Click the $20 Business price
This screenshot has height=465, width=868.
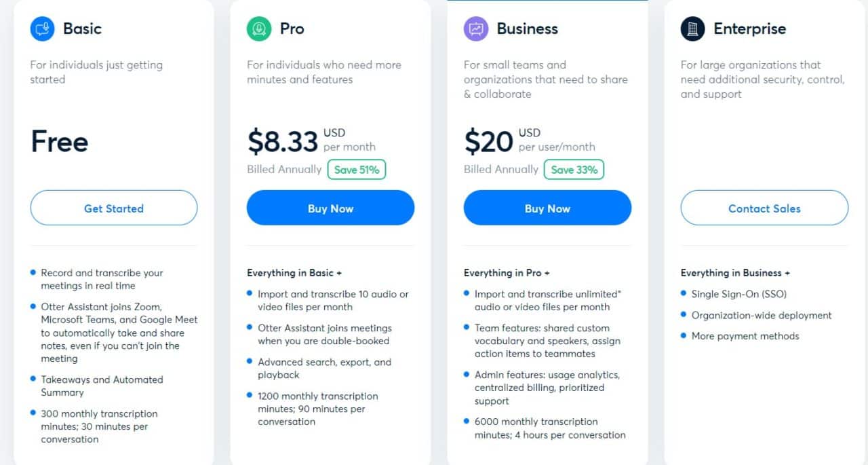pyautogui.click(x=488, y=141)
